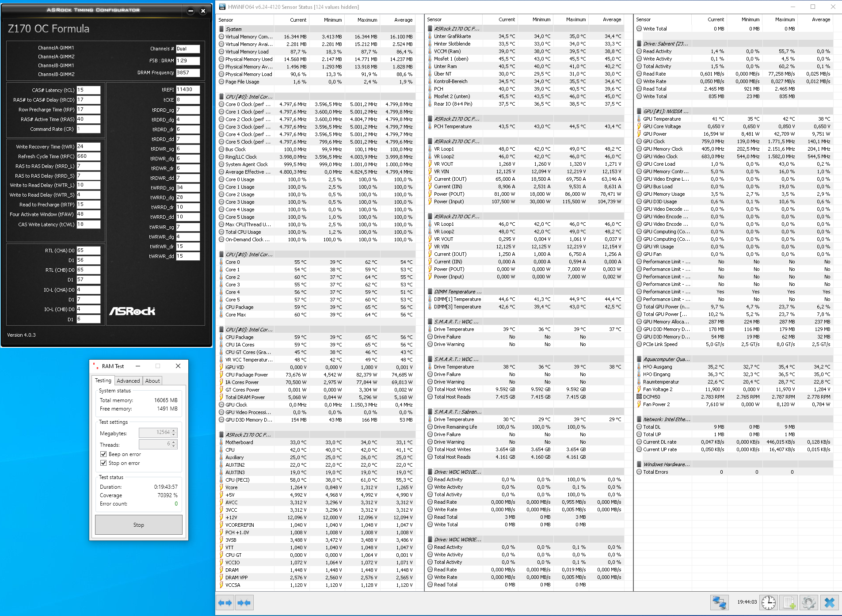
Task: Click the Command Rate (CR) field
Action: tap(88, 129)
